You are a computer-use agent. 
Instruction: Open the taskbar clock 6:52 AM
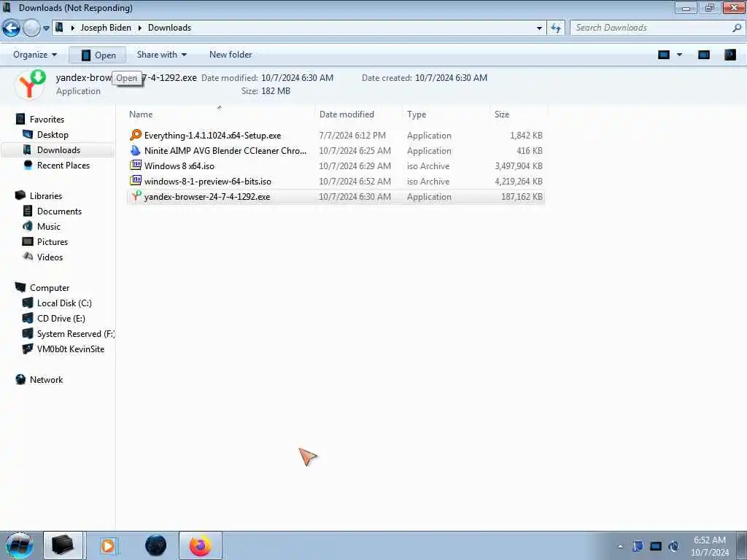(x=710, y=546)
